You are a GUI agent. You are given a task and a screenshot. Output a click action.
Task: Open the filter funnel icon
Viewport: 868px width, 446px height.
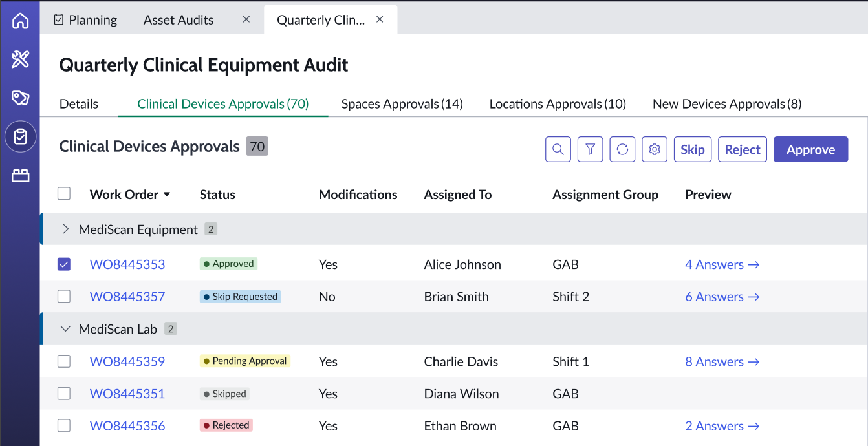[590, 149]
